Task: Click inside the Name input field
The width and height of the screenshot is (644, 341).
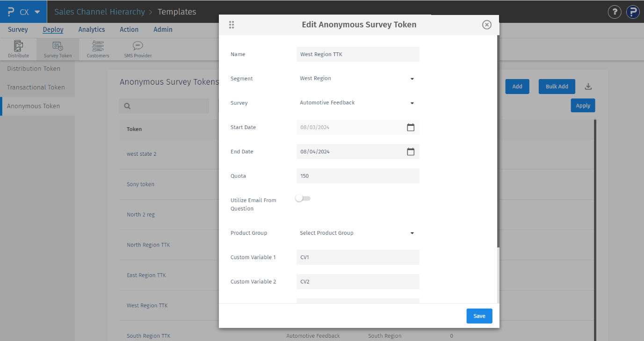Action: click(x=358, y=54)
